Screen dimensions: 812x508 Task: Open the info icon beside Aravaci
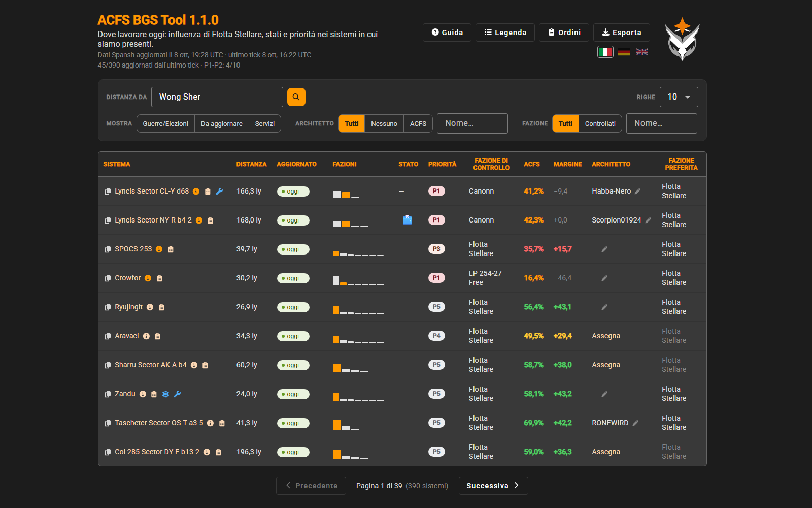146,336
